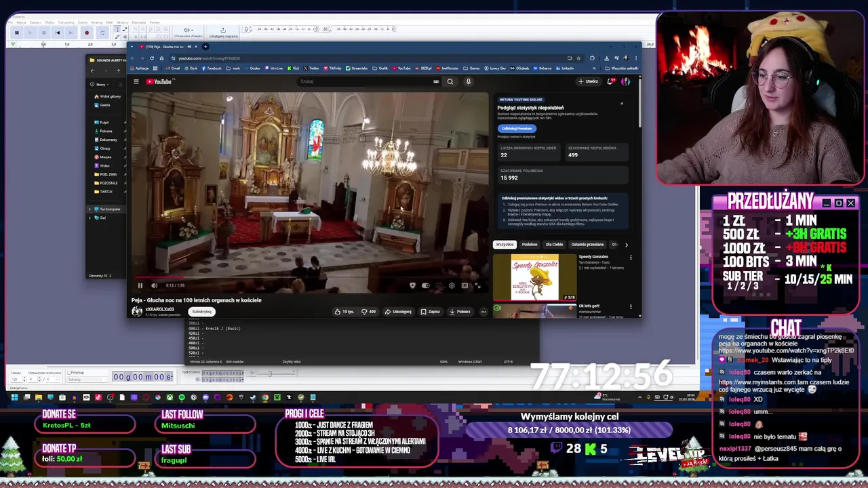Select Audacity's Draw pencil tool
Viewport: 868px width, 488px height.
(117, 37)
